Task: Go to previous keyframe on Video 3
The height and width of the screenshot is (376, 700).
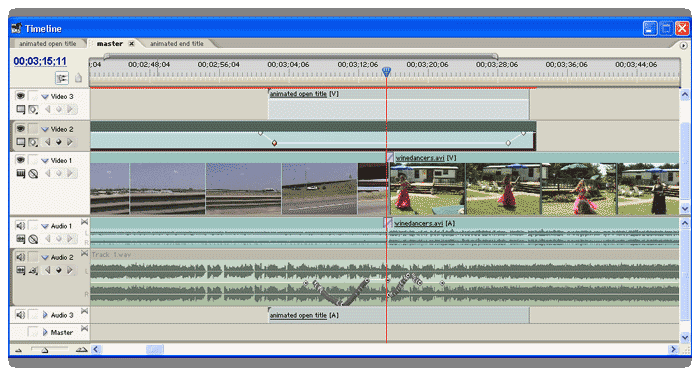Action: click(47, 109)
